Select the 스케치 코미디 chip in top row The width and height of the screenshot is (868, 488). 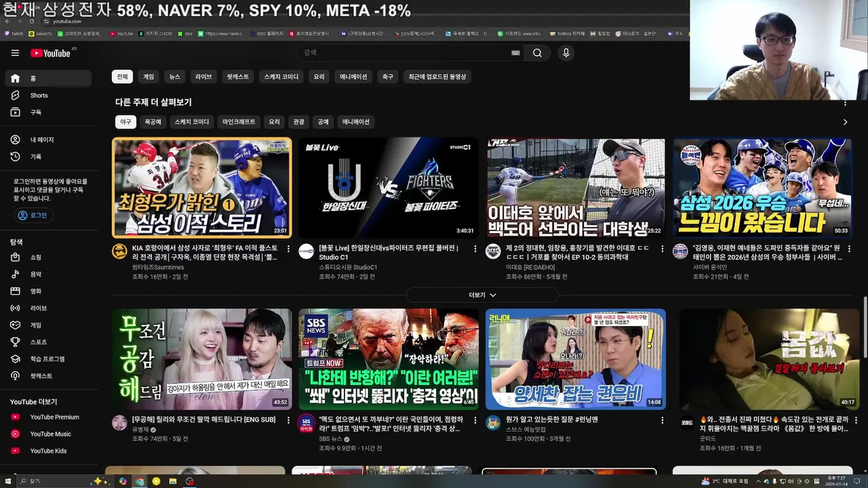[281, 77]
